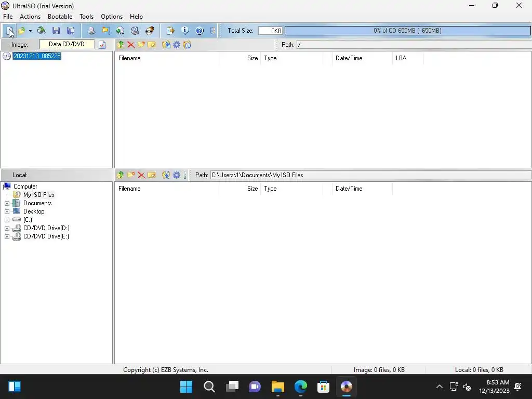Click the gear icon in the Local toolbar
532x399 pixels.
177,175
